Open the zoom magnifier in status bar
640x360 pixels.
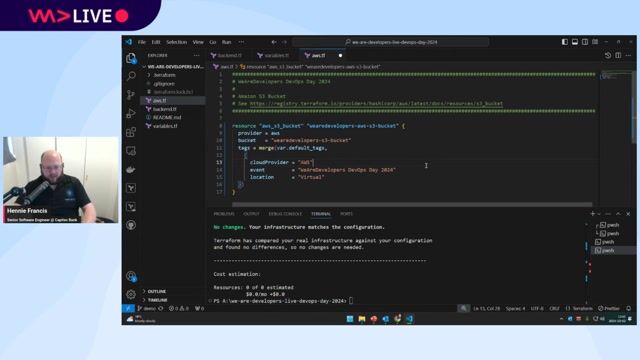pos(463,309)
